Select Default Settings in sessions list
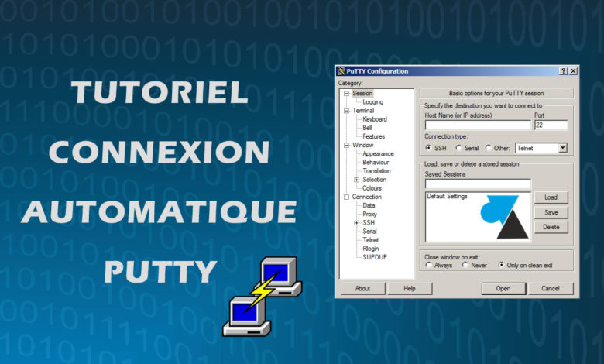The width and height of the screenshot is (604, 364). (447, 197)
